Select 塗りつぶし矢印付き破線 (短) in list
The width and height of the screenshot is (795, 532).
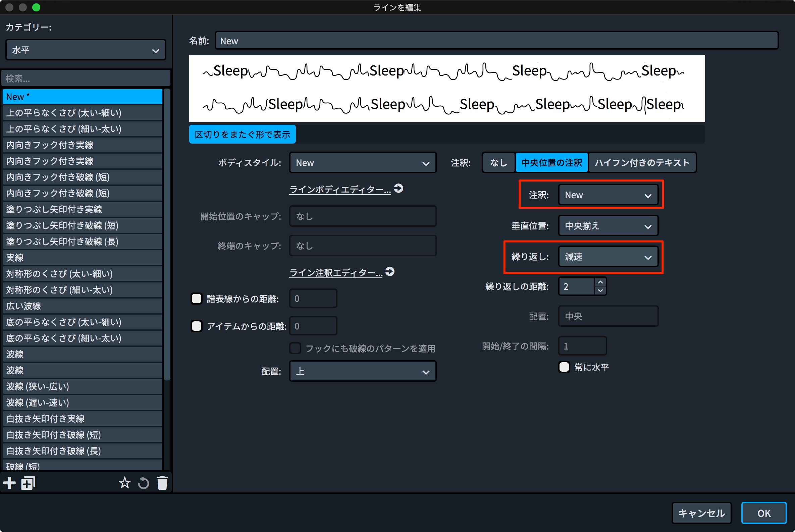click(x=83, y=226)
